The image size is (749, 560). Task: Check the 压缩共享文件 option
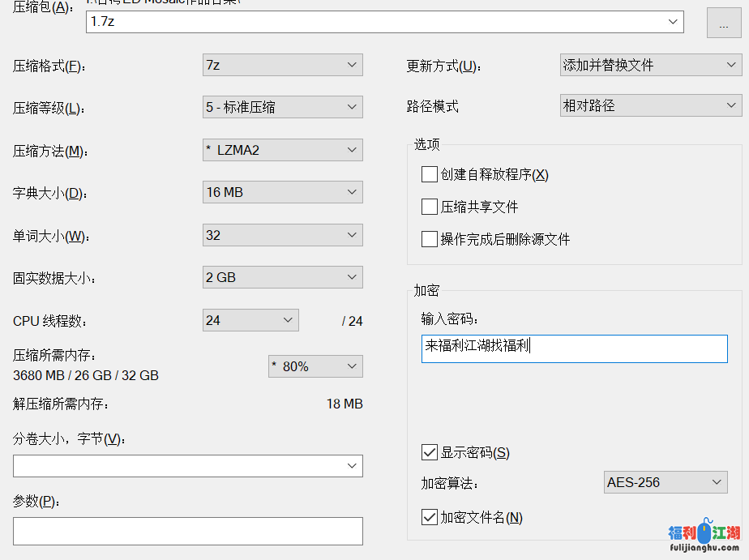pos(430,207)
